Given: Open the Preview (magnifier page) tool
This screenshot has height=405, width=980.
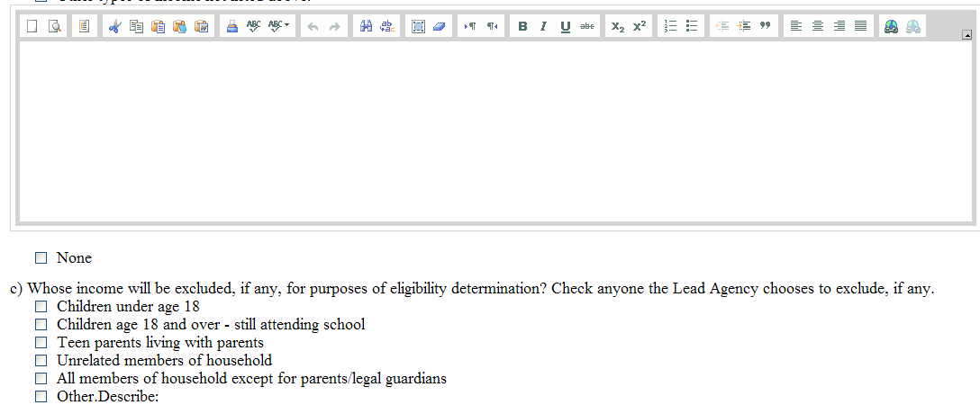Looking at the screenshot, I should pos(54,26).
